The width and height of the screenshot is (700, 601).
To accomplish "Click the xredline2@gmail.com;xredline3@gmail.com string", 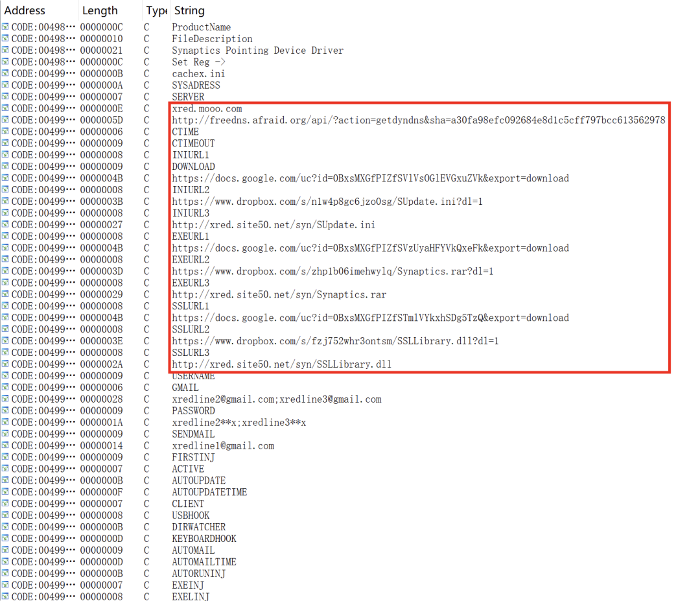I will (x=277, y=399).
